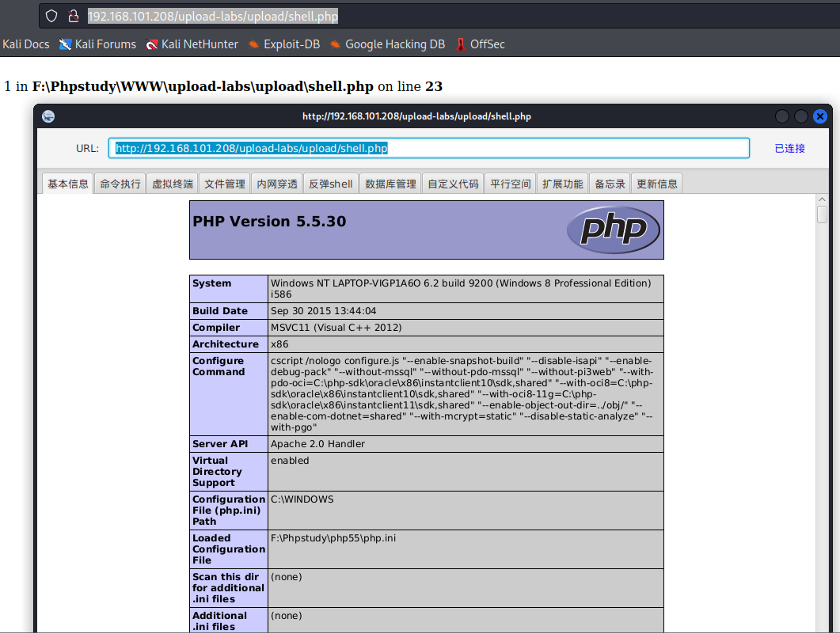Click the Apache 2.0 Handler value
This screenshot has width=840, height=634.
click(x=317, y=444)
